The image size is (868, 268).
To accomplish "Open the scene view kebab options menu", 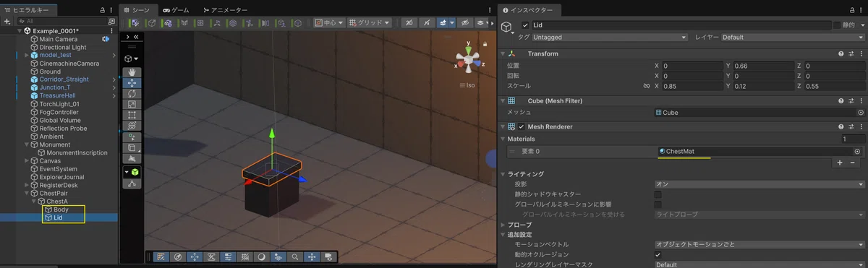I will point(490,10).
